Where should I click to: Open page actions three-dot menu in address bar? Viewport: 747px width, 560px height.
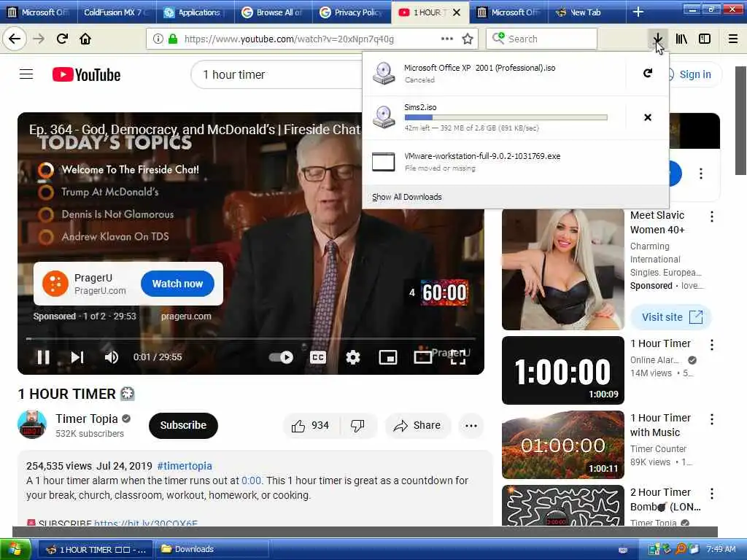[447, 39]
